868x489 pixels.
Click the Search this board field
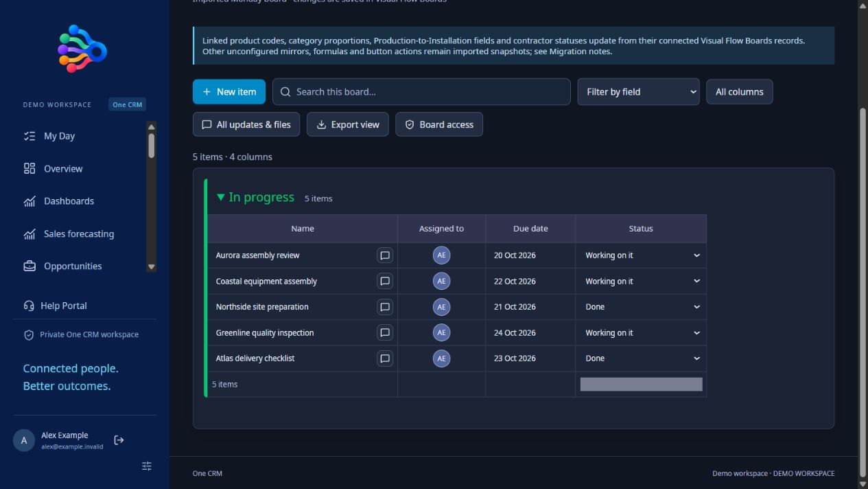421,92
